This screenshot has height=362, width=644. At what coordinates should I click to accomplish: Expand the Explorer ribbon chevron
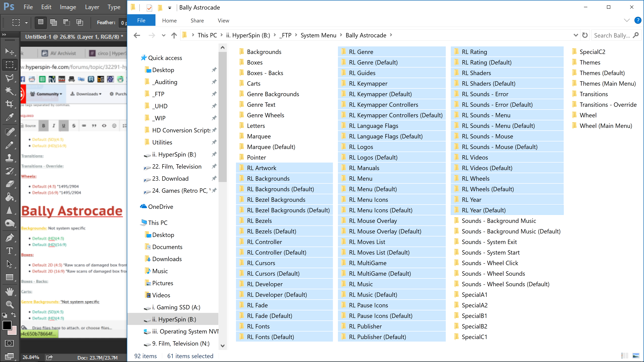pos(627,20)
